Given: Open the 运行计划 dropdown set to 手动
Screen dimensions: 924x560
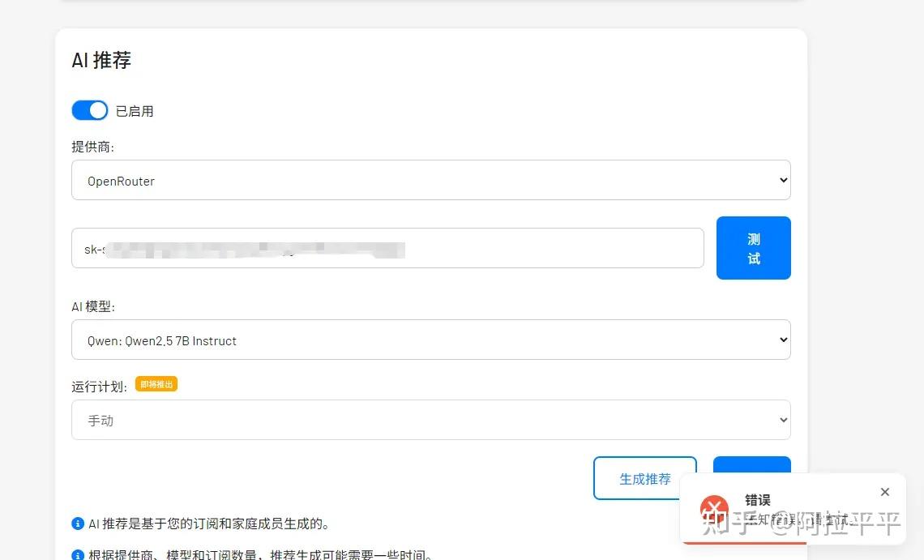Looking at the screenshot, I should pos(430,420).
